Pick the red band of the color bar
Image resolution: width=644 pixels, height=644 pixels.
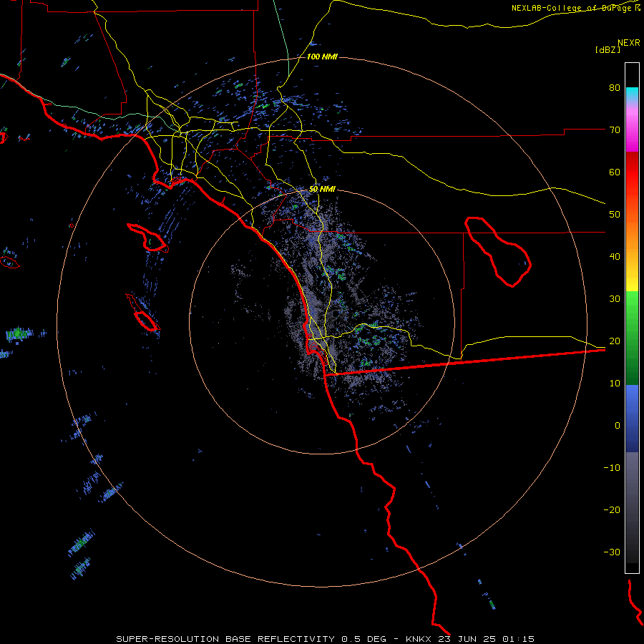click(632, 172)
